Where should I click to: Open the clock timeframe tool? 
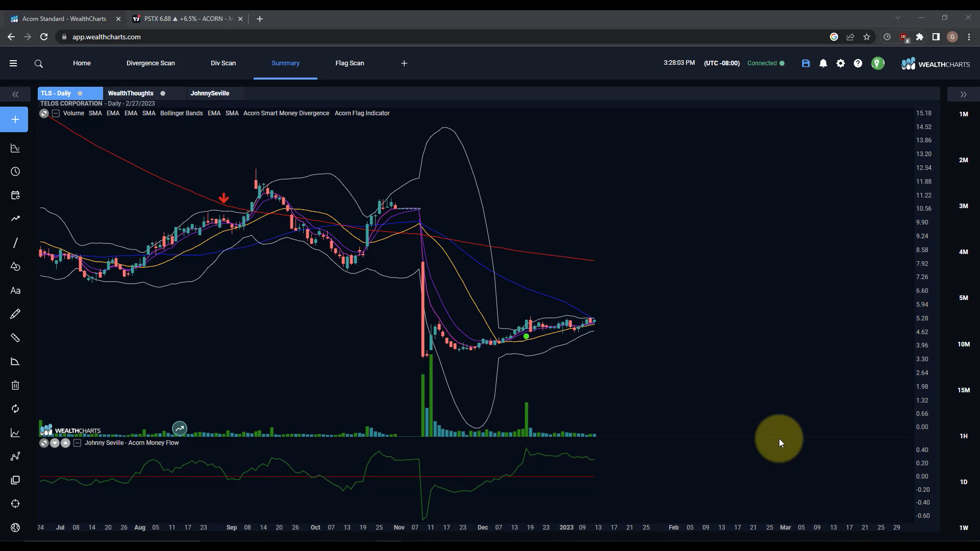point(15,171)
